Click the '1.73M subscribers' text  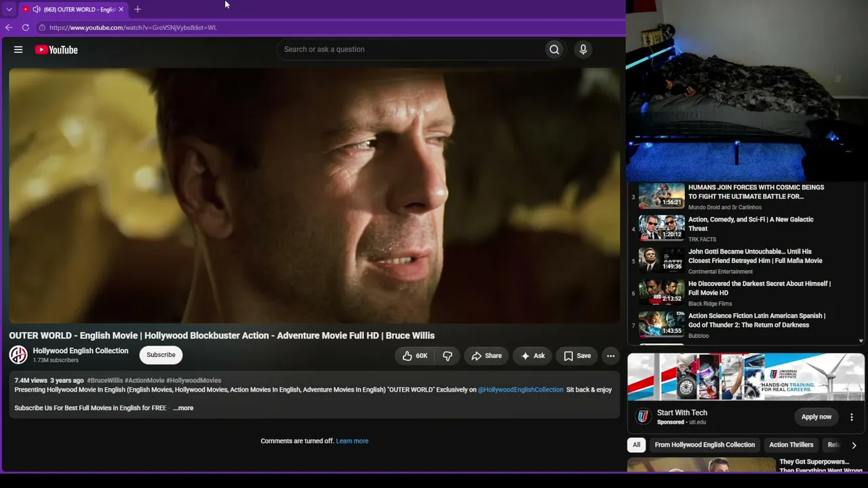tap(56, 361)
